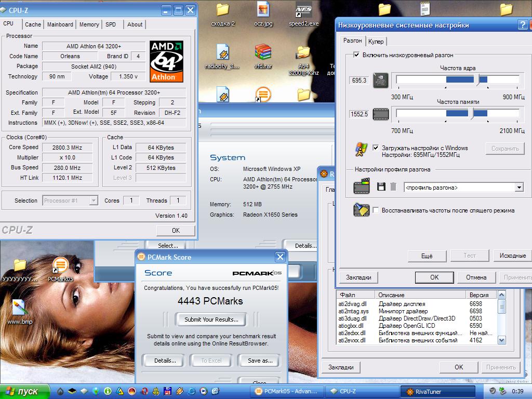The image size is (532, 399).
Task: Click the save overclocking profile floppy icon
Action: [x=381, y=187]
